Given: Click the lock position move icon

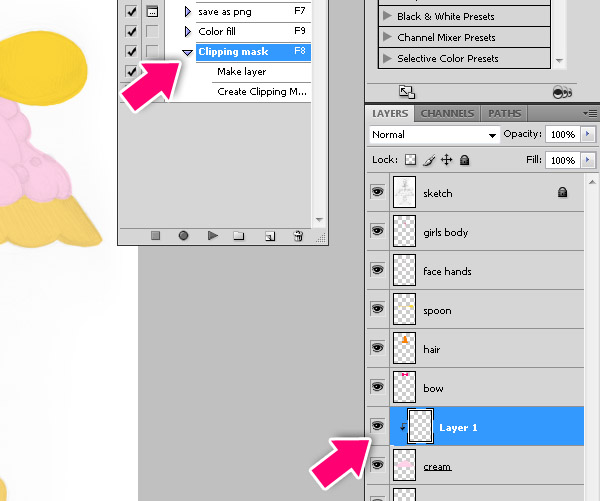Looking at the screenshot, I should 446,160.
